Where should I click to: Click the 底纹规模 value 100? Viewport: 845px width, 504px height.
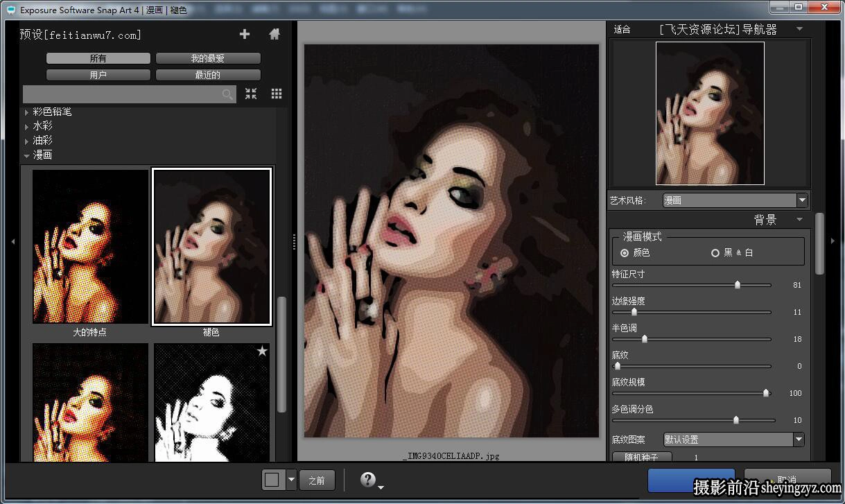click(795, 393)
